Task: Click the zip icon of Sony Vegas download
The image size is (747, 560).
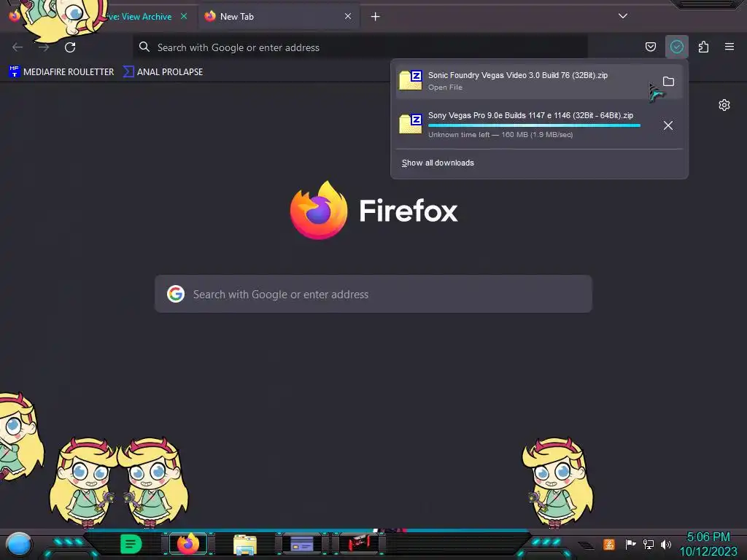Action: coord(411,123)
